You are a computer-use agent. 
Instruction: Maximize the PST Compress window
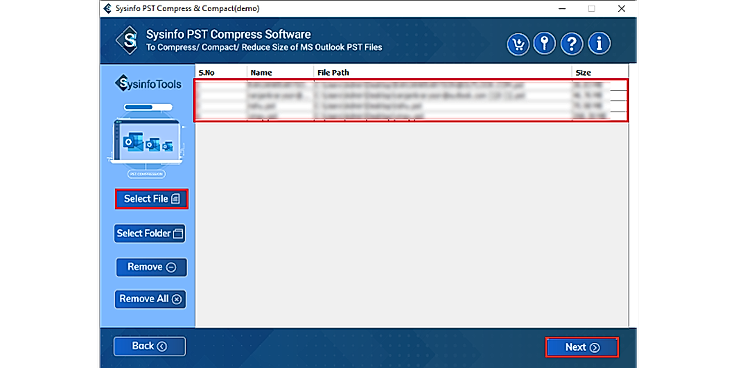[x=591, y=8]
